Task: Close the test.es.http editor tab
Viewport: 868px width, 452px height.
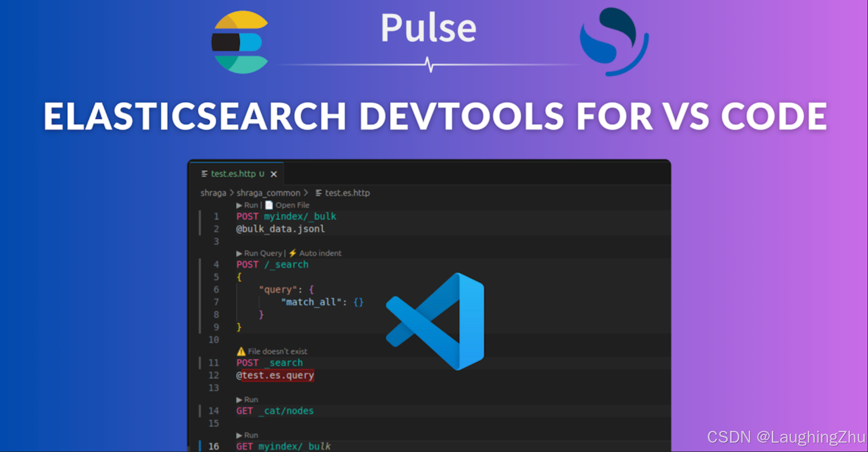Action: click(x=274, y=174)
